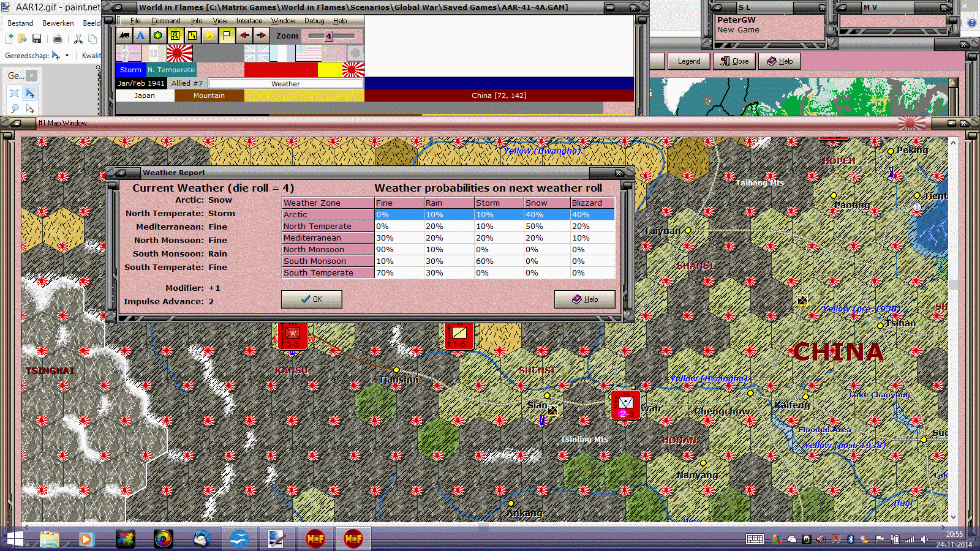Click the Windows Start button
The image size is (980, 551).
[x=15, y=539]
